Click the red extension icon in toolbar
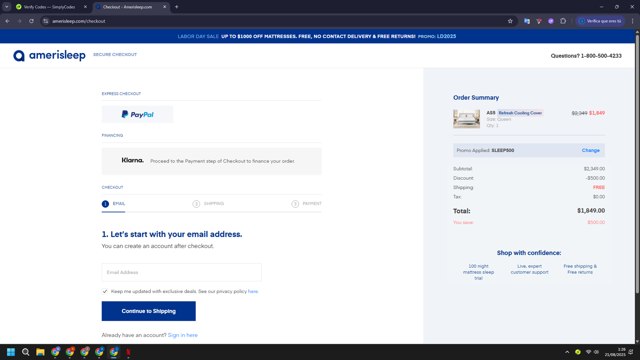This screenshot has width=640, height=360. [539, 21]
